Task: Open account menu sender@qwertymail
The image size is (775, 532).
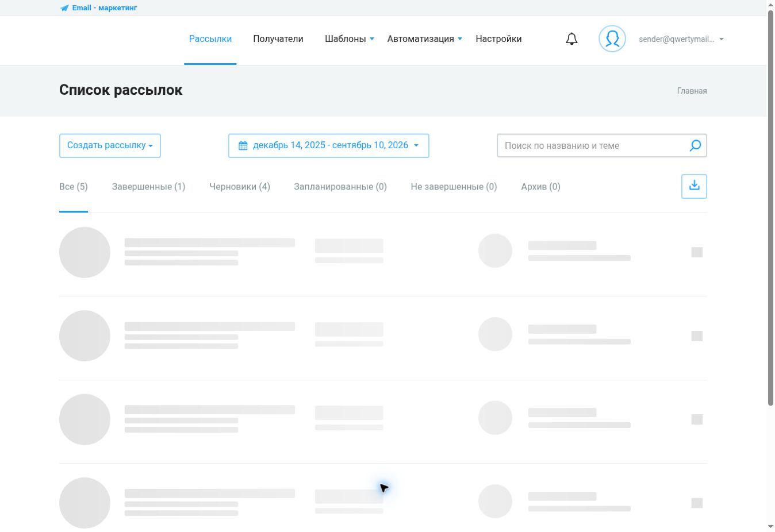Action: [x=681, y=39]
